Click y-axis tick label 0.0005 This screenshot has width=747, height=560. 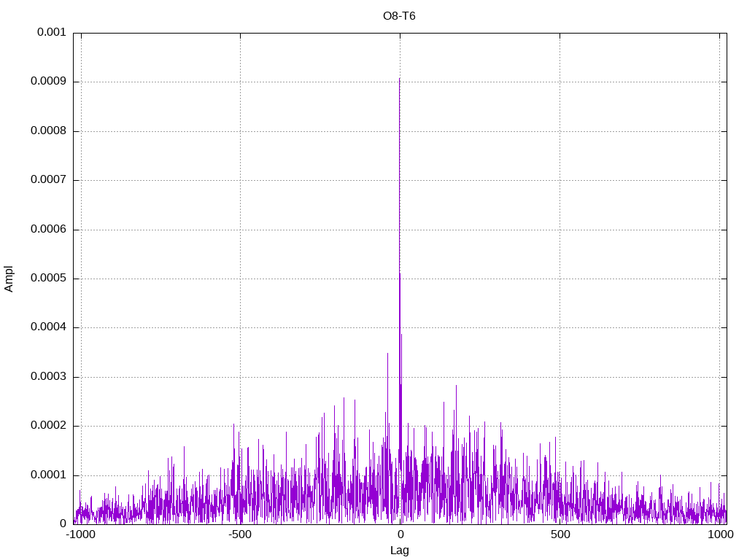coord(48,279)
